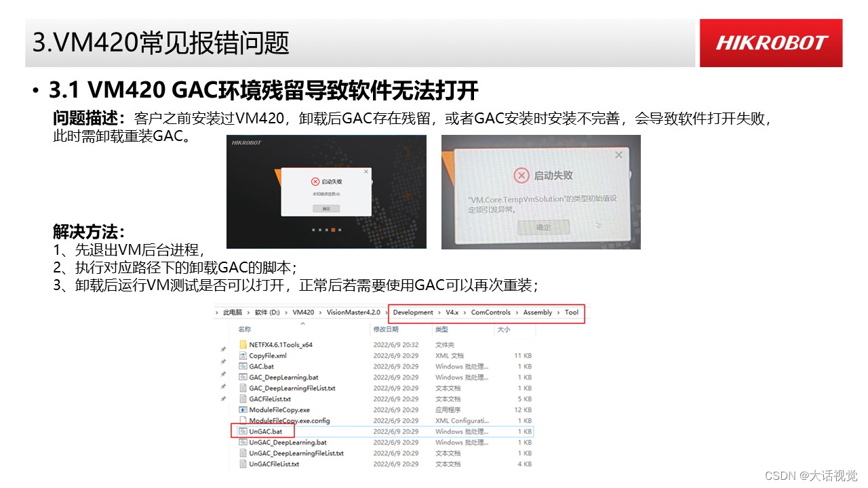Navigate to VisionMaster4.2.0 breadcrumb segment
This screenshot has width=868, height=488.
352,312
